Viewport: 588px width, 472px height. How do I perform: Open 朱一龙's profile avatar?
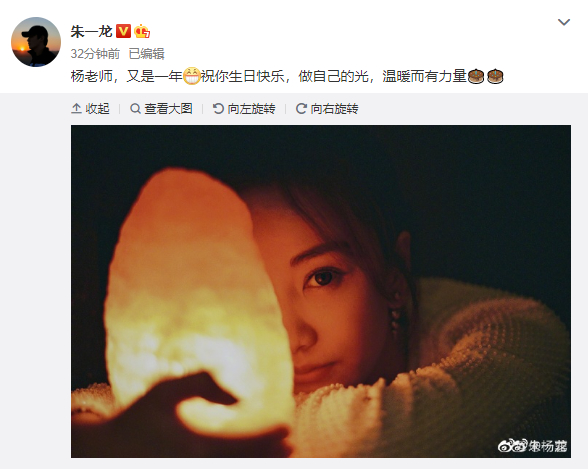[36, 42]
